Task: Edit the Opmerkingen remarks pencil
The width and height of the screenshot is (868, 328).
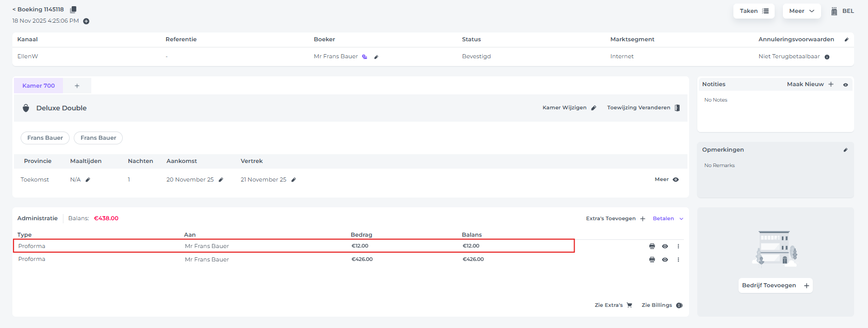Action: point(845,150)
